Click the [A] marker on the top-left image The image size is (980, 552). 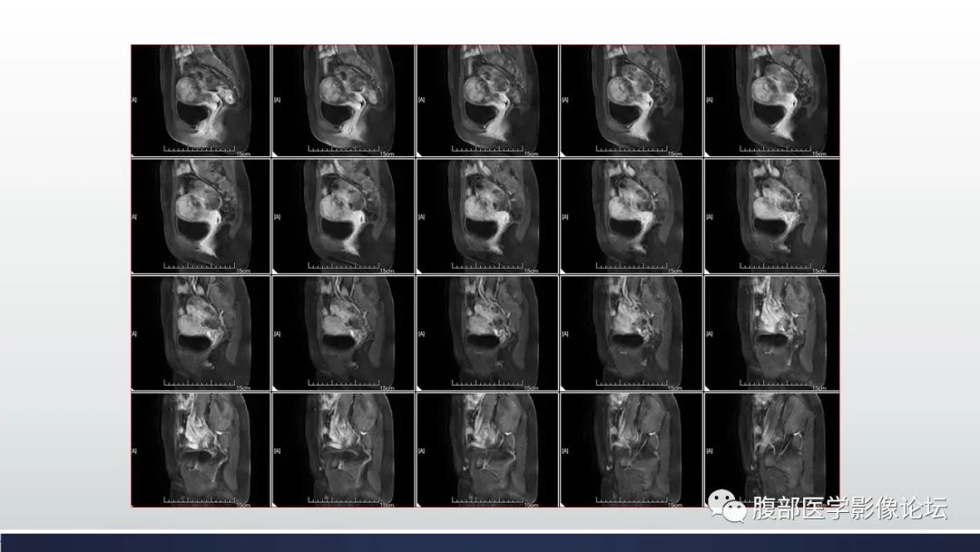[x=134, y=99]
